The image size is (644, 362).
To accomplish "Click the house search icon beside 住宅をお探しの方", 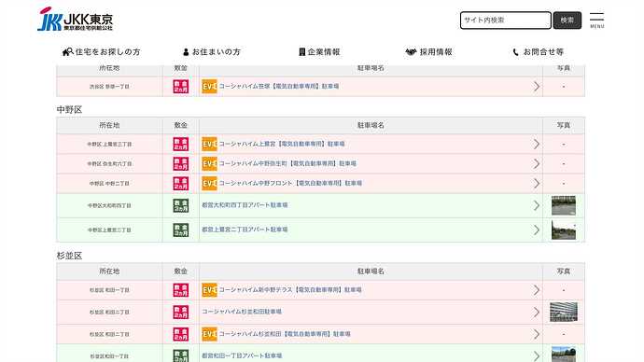I will (x=67, y=52).
